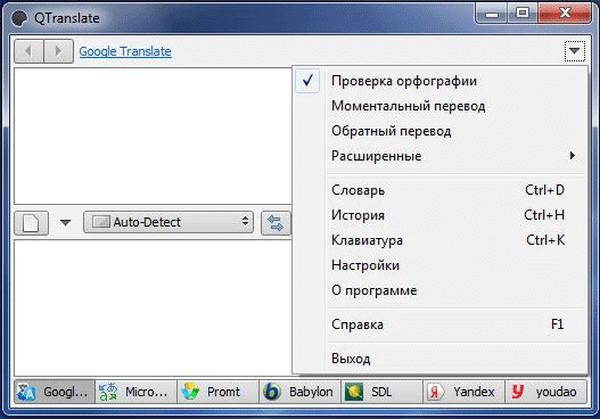Screen dimensions: 600x419
Task: Switch to the Microsoft service tab
Action: coord(136,392)
